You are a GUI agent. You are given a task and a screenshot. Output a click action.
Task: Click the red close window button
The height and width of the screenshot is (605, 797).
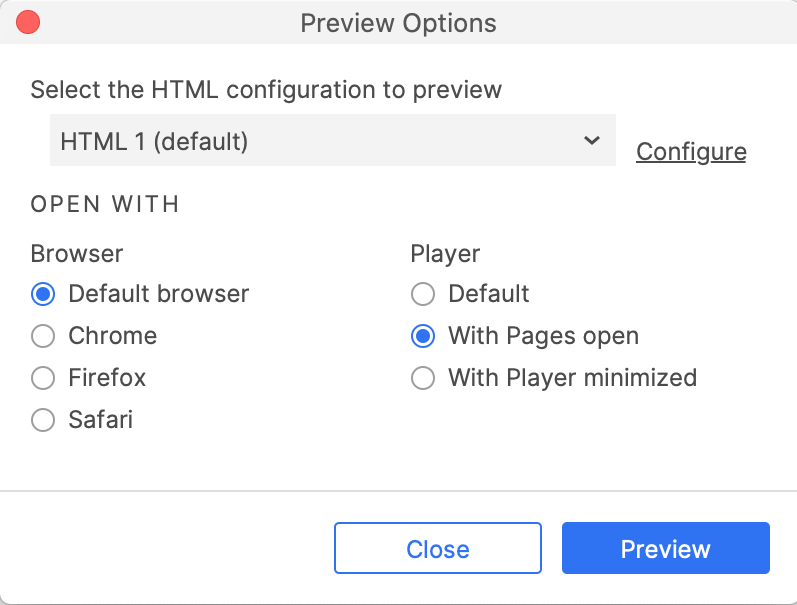[x=28, y=21]
